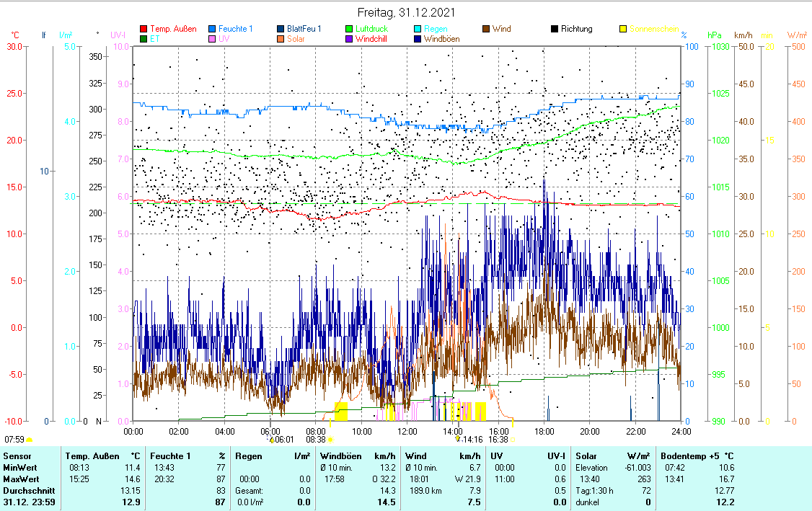812x511 pixels.
Task: Click the red Temp. Außen legend swatch
Action: click(x=144, y=29)
